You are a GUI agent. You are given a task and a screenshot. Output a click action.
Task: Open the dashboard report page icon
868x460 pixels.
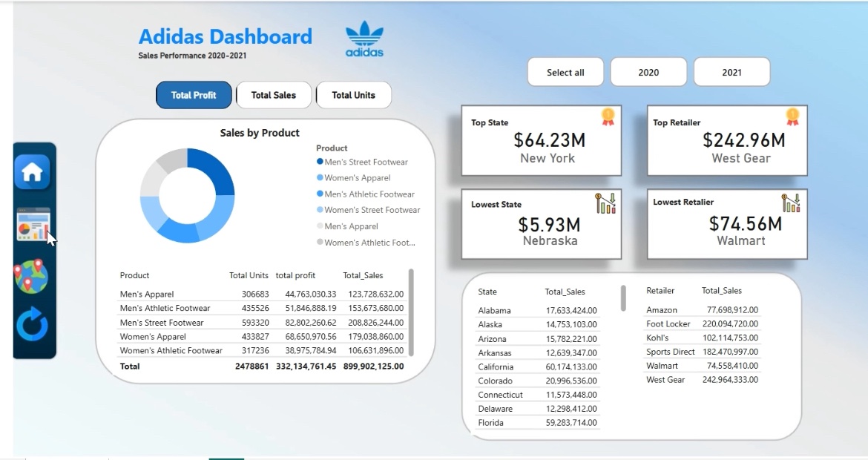(x=33, y=224)
